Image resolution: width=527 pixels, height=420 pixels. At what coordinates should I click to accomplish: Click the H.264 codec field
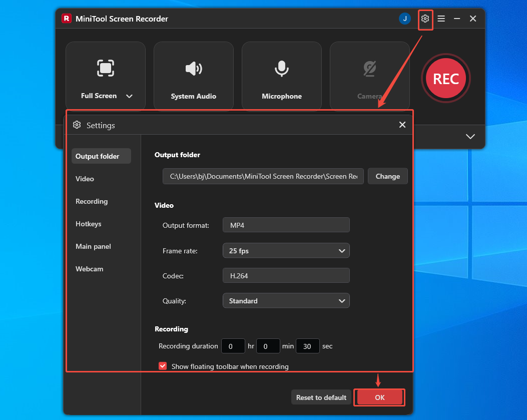[286, 275]
